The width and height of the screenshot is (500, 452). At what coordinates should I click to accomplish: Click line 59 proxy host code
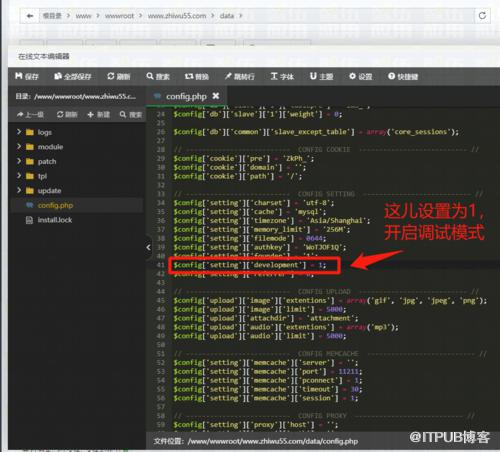pos(256,425)
